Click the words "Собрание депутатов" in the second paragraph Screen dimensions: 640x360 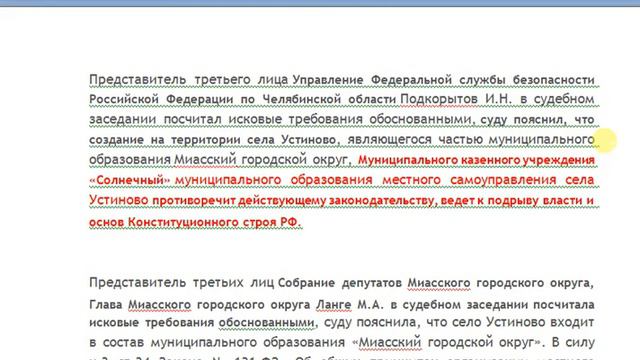340,282
